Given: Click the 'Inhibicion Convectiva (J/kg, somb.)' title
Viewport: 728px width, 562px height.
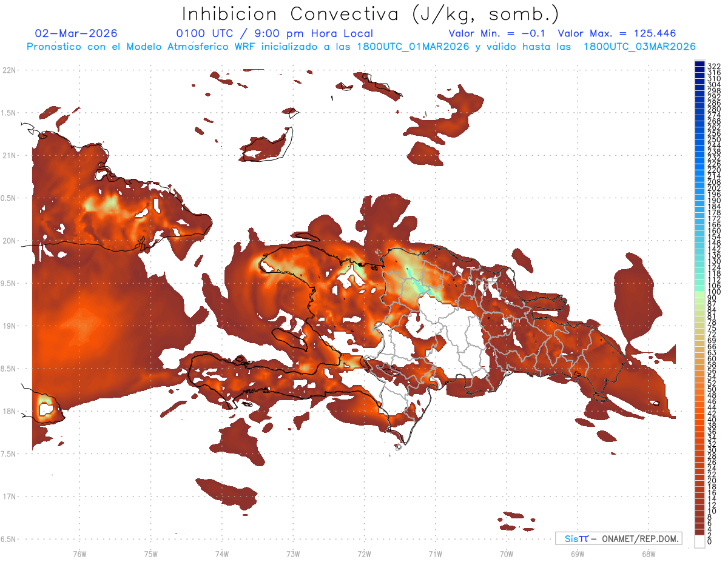Looking at the screenshot, I should 371,14.
